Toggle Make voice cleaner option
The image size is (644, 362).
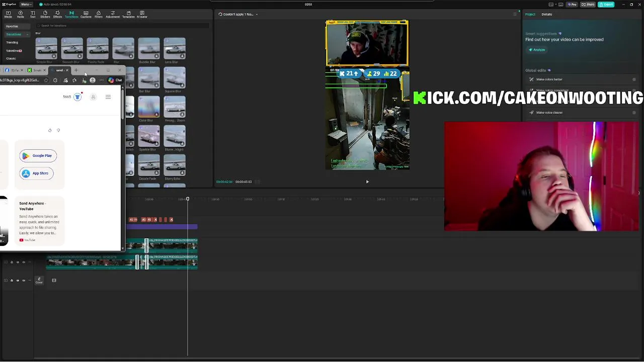point(634,113)
